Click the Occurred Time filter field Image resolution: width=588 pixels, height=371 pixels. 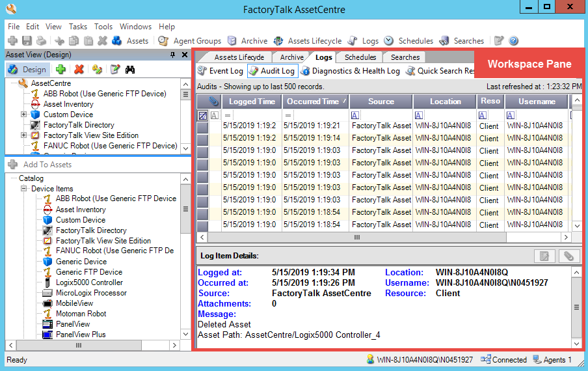pyautogui.click(x=320, y=116)
